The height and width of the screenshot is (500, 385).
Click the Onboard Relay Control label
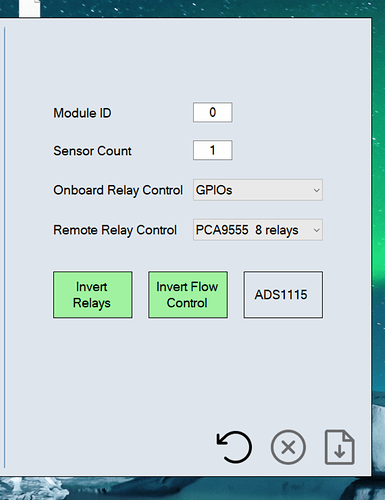pos(118,190)
